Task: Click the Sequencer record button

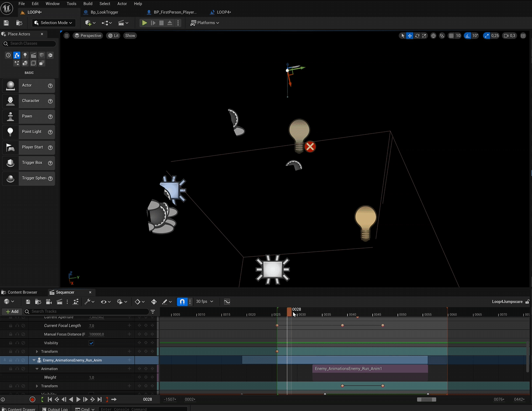Action: tap(32, 399)
